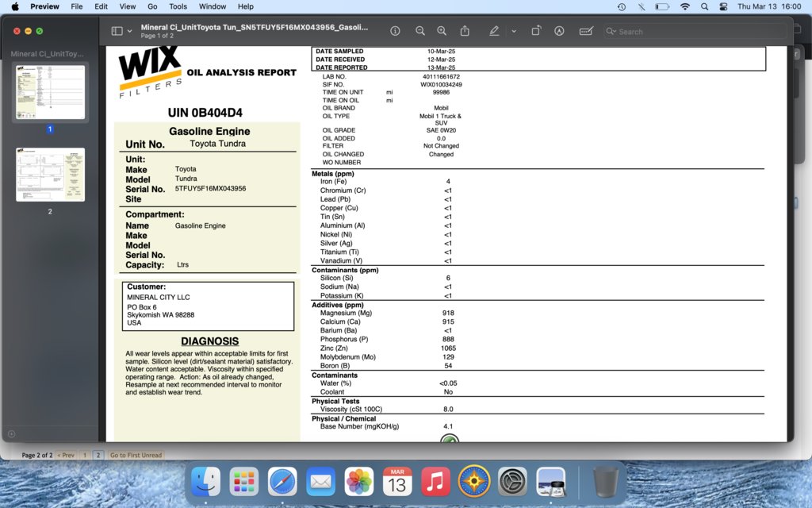Click 'MINERAL CITY LLC' customer name
This screenshot has width=812, height=508.
(x=159, y=297)
